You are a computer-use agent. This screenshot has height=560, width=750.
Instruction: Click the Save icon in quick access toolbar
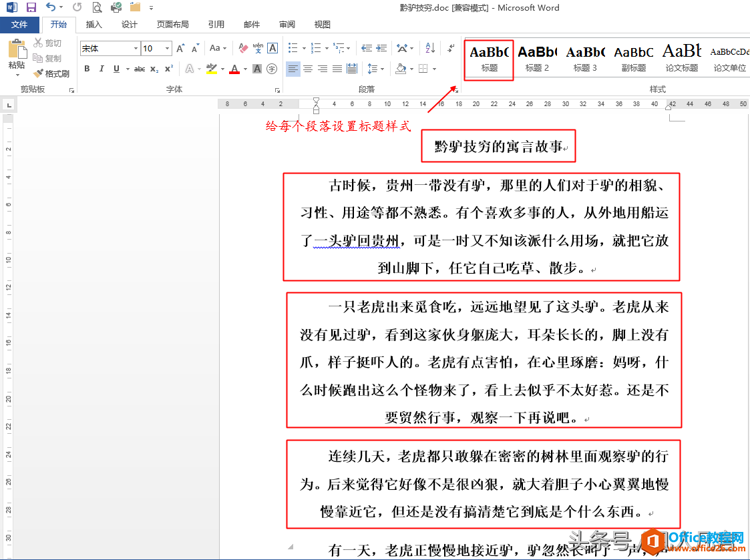(x=31, y=7)
